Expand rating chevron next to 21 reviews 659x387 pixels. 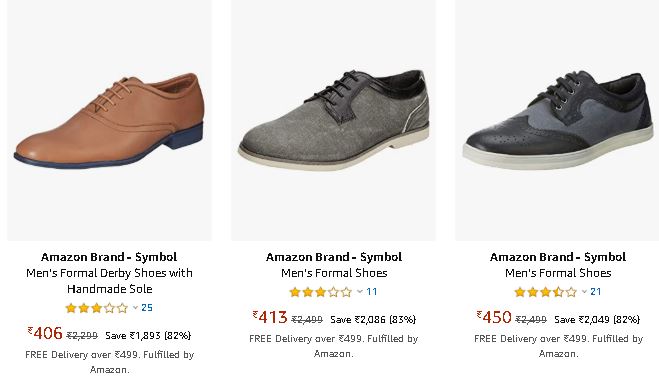[x=584, y=292]
